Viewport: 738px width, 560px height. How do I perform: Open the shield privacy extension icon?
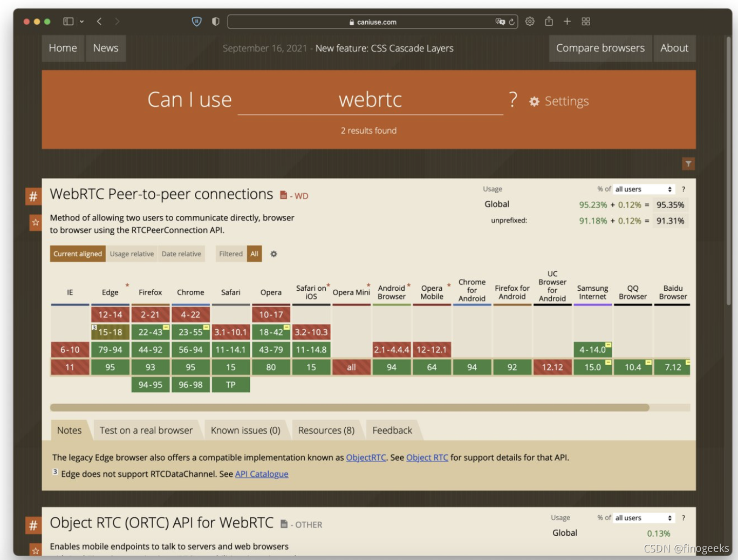coord(197,22)
